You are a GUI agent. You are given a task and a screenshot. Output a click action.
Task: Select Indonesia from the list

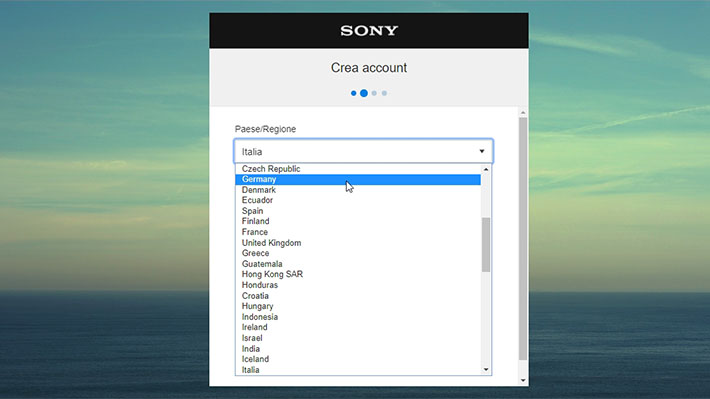click(358, 317)
